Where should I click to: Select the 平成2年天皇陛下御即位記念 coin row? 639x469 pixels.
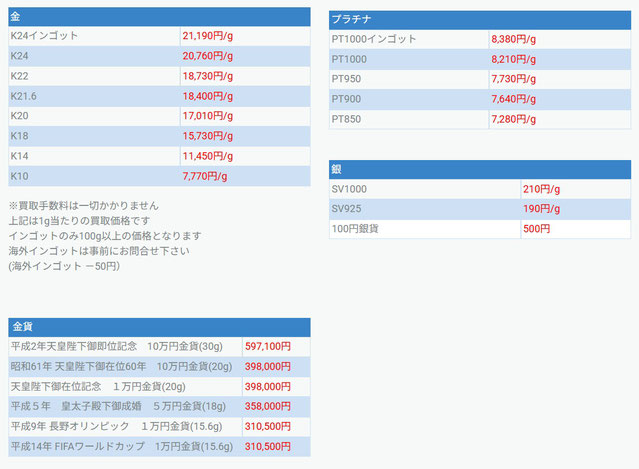coord(159,347)
